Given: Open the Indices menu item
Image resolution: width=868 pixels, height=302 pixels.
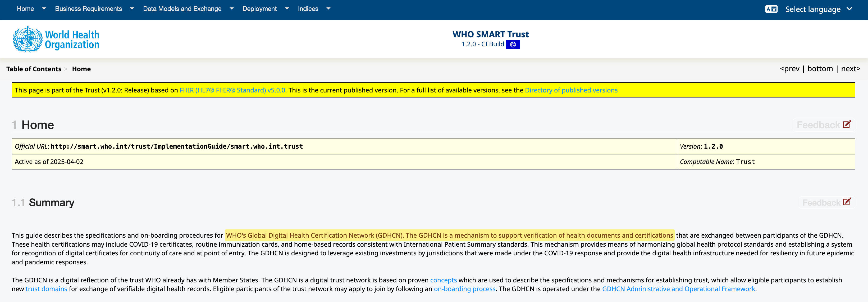Looking at the screenshot, I should pyautogui.click(x=308, y=9).
